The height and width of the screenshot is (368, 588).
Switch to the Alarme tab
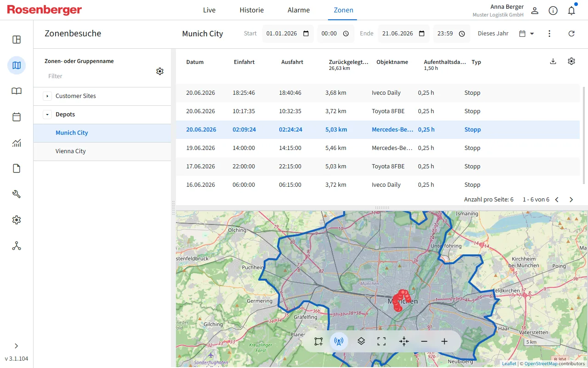pyautogui.click(x=299, y=10)
